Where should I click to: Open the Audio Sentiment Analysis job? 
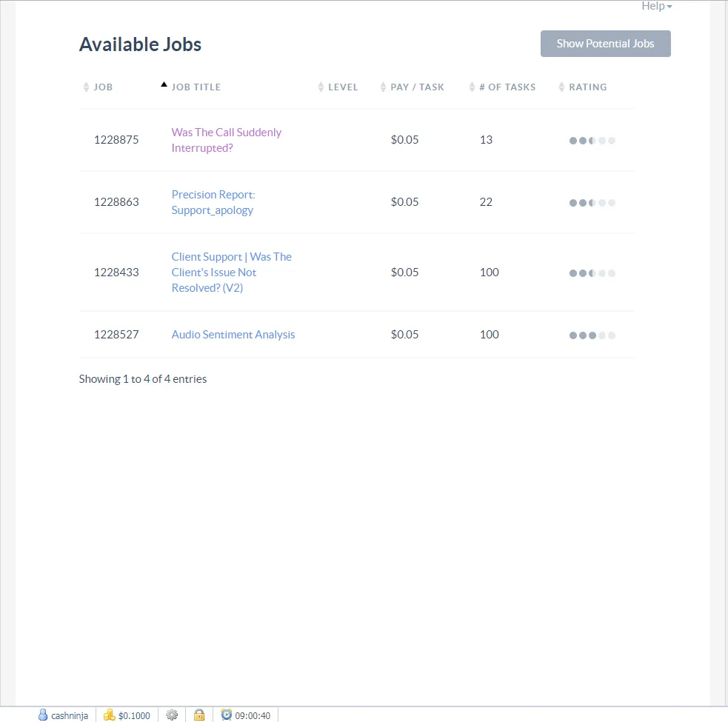(233, 334)
